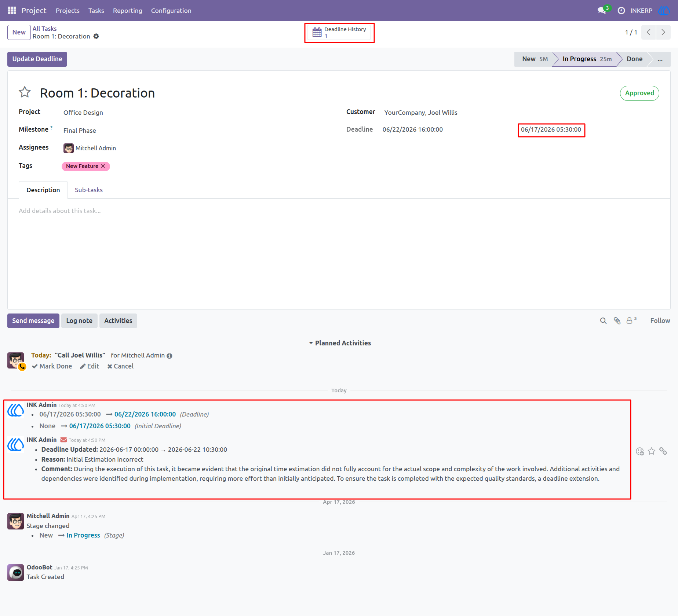
Task: Click into the task description field
Action: (339, 211)
